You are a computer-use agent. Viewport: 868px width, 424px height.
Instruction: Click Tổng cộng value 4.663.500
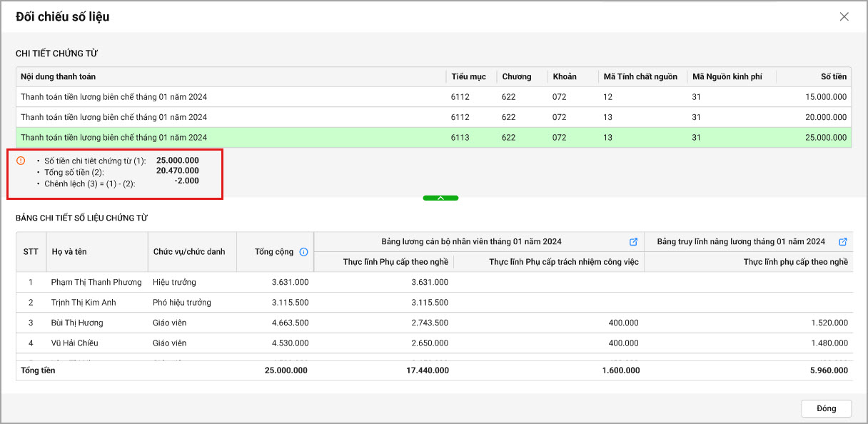click(x=291, y=323)
